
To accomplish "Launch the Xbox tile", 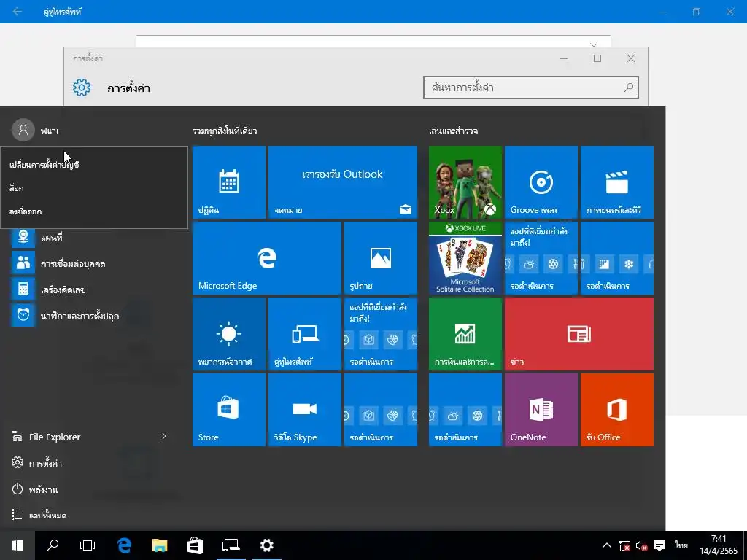I will coord(465,182).
